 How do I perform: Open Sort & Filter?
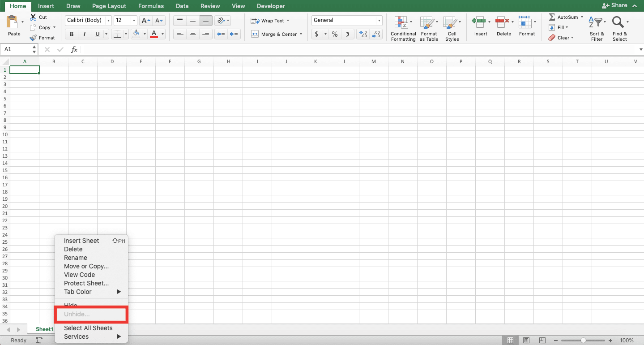click(596, 27)
